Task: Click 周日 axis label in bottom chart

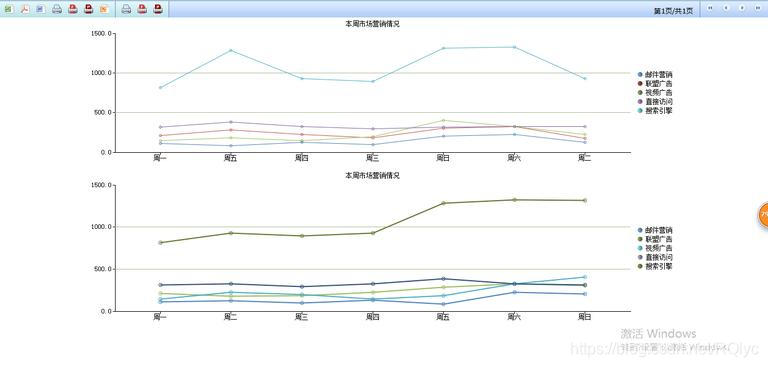Action: (585, 317)
